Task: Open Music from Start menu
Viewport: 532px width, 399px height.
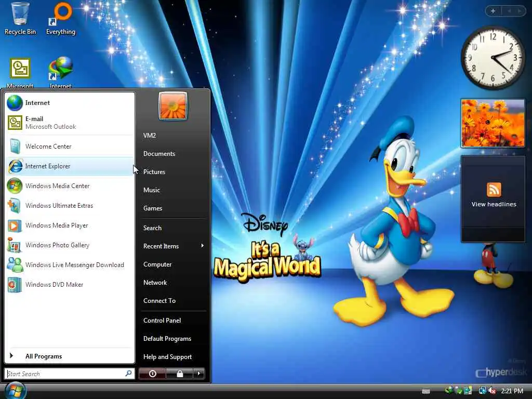Action: (152, 190)
